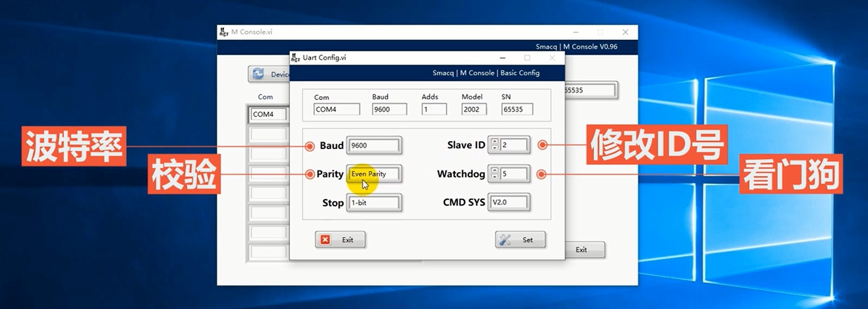Click the Model field showing 2002
This screenshot has height=309, width=868.
(474, 109)
